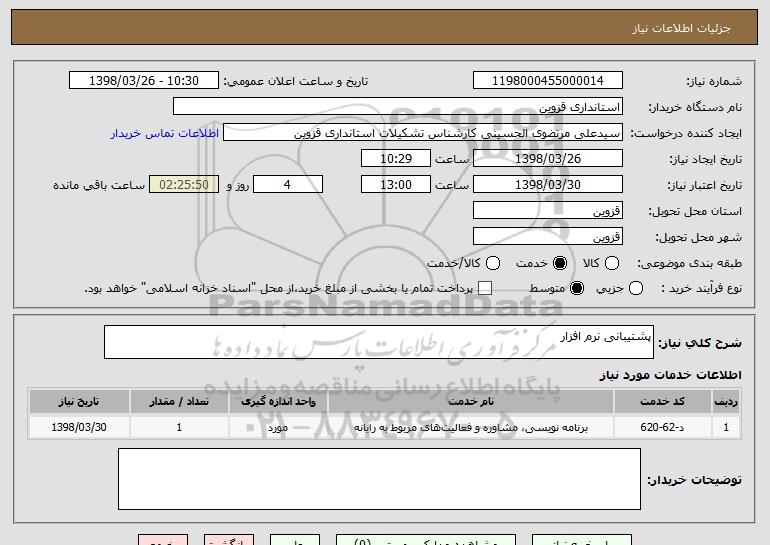Tick the Islamic treasury bonds payment checkbox
770x545 pixels.
pyautogui.click(x=485, y=288)
